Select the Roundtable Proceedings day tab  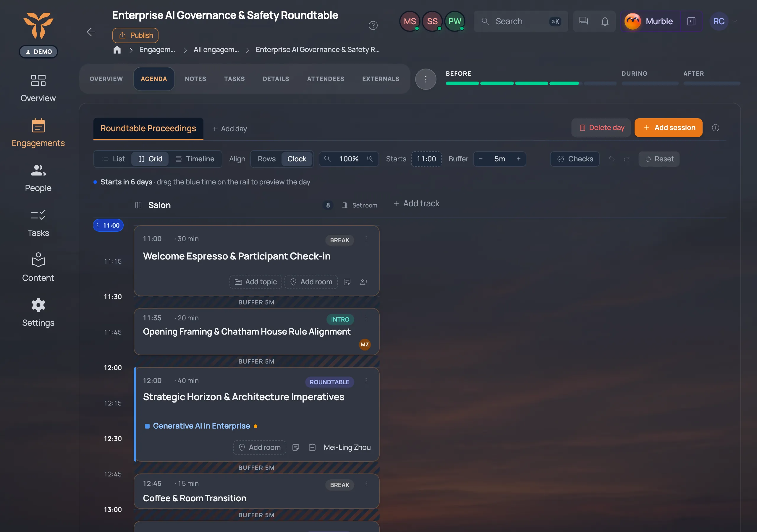pos(148,128)
